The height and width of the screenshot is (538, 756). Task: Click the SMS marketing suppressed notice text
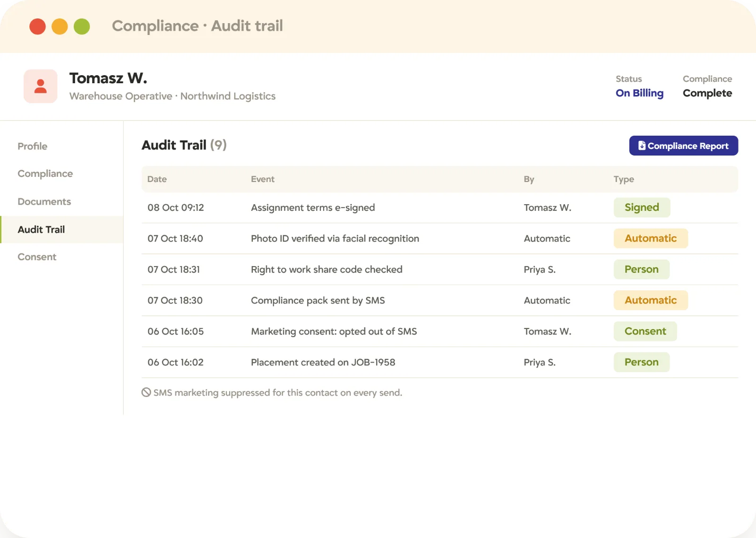[278, 392]
